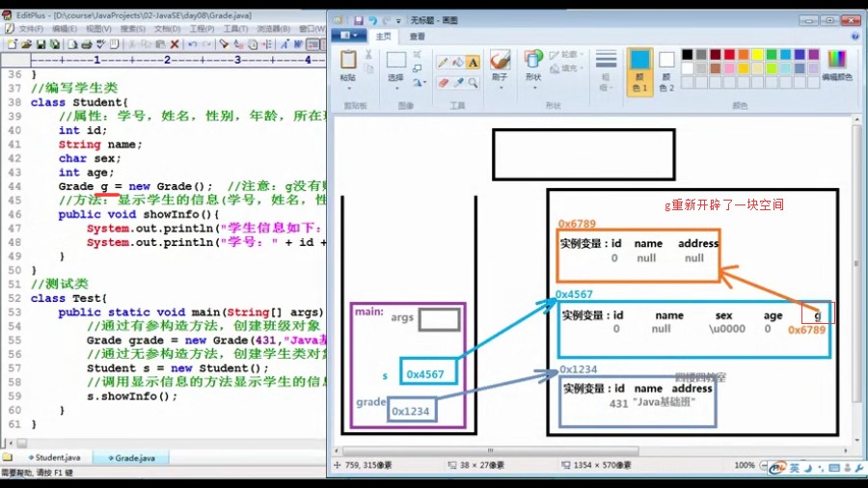868x488 pixels.
Task: Click the 编辑颜色 Edit colors button
Action: (x=837, y=66)
